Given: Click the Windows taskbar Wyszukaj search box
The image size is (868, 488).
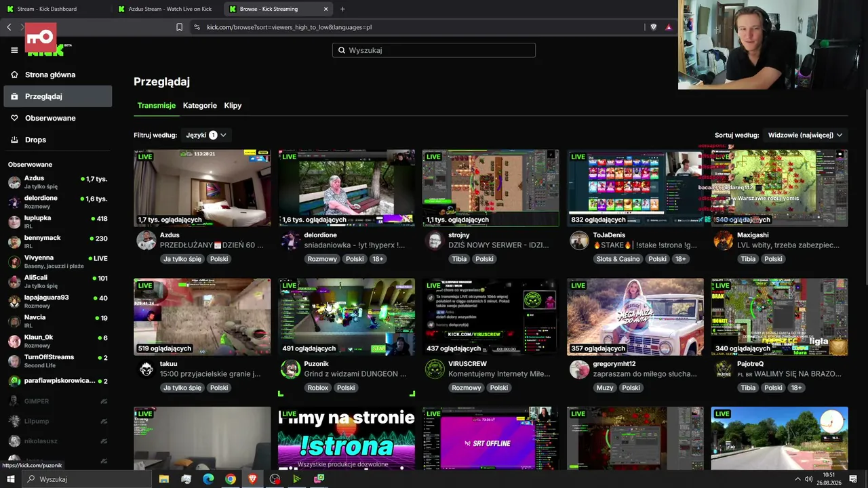Looking at the screenshot, I should [87, 479].
